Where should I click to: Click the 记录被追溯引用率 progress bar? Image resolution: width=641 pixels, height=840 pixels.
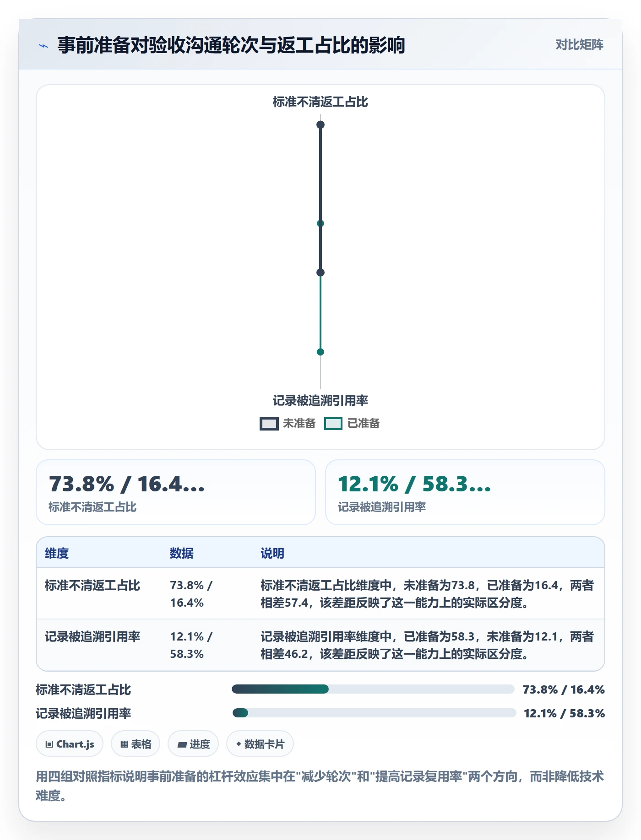click(374, 713)
